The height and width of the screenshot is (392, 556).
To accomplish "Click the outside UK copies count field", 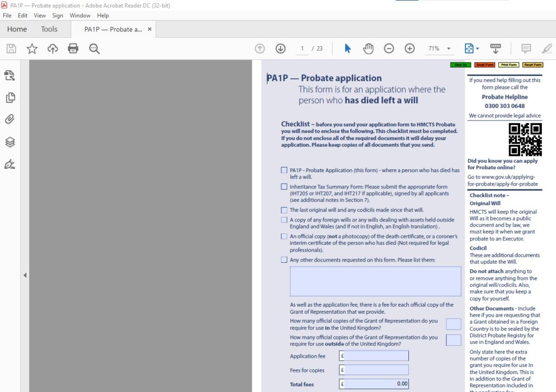I will [x=453, y=340].
